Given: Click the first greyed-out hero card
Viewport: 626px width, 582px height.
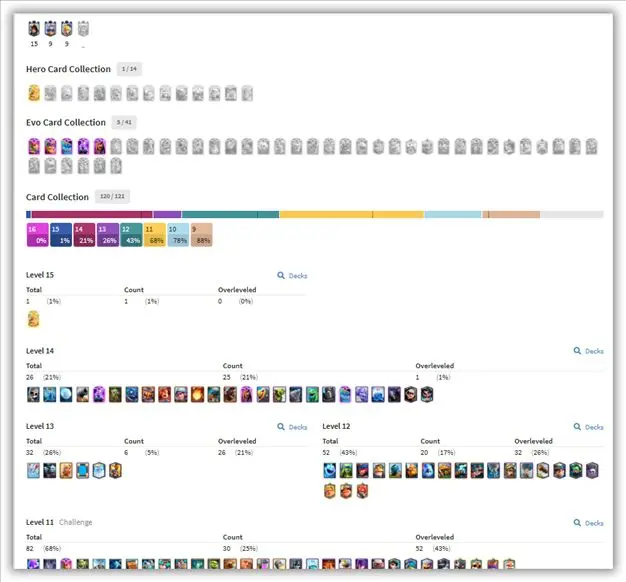Looking at the screenshot, I should tap(50, 93).
